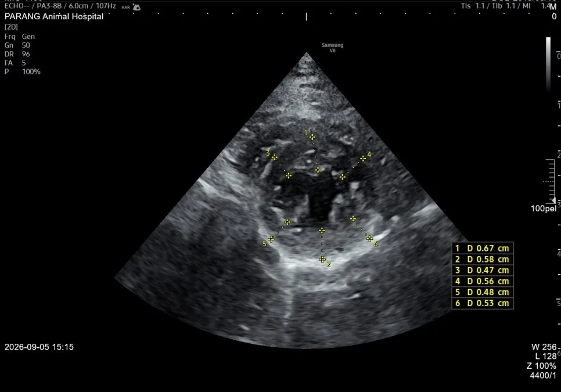Select the caliper cross labeled 6

point(369,239)
